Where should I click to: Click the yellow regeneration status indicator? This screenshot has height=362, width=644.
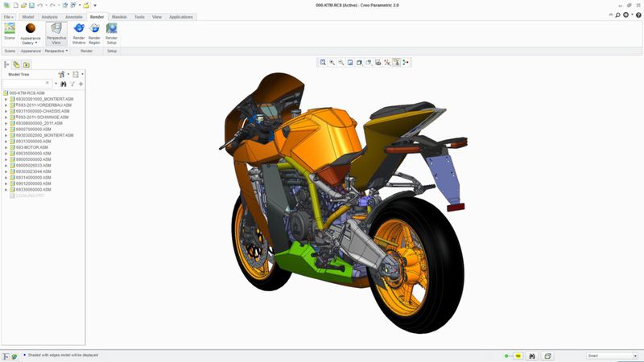(x=518, y=356)
